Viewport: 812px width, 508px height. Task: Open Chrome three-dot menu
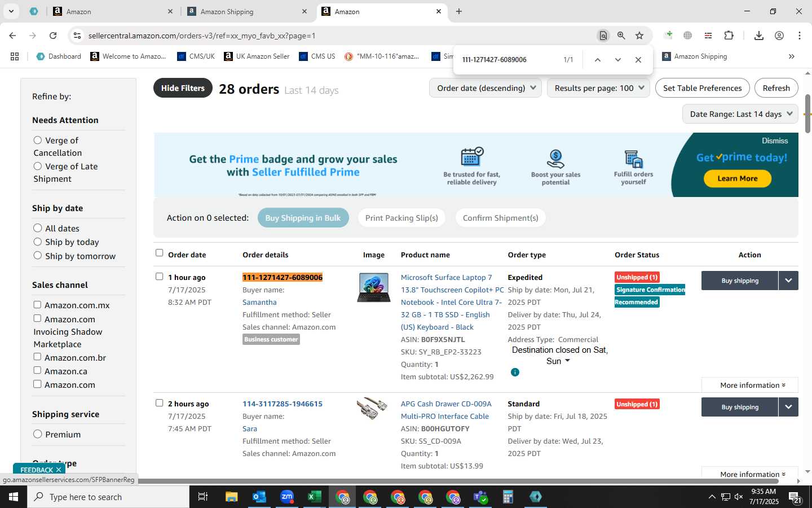point(800,36)
